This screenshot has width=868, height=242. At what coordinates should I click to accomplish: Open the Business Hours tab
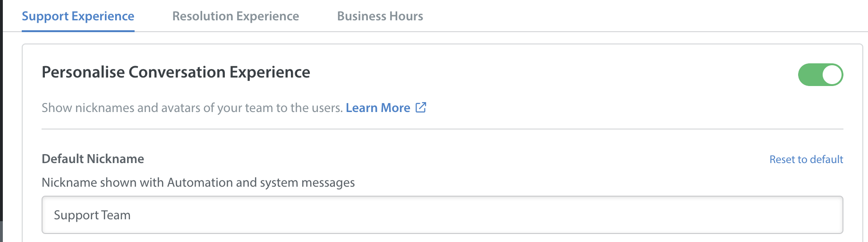[x=380, y=16]
